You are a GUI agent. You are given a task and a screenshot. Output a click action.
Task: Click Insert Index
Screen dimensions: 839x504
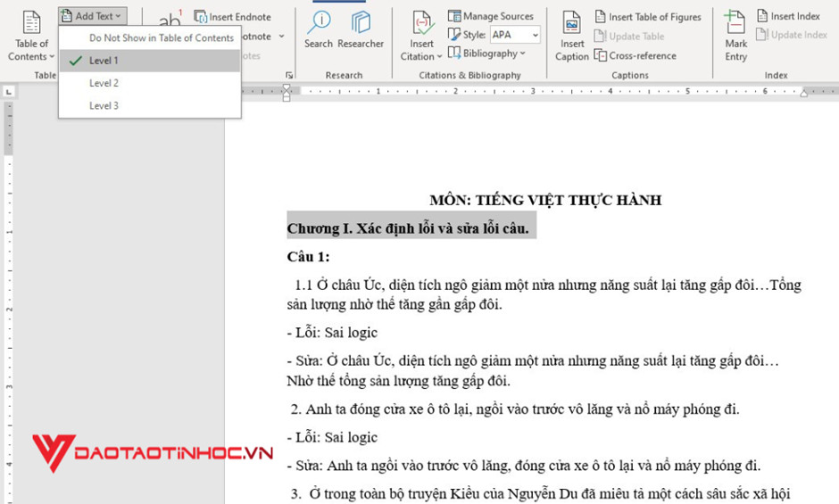click(788, 16)
